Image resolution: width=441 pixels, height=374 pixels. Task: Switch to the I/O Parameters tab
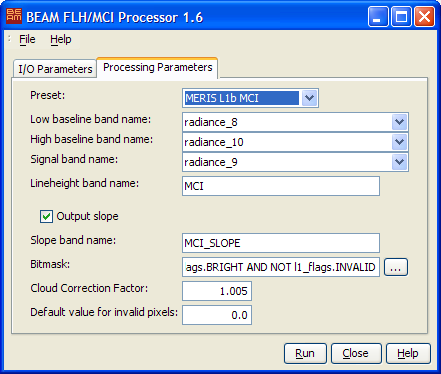55,69
